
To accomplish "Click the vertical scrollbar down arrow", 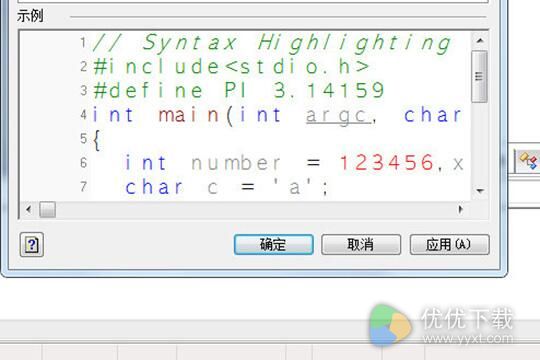I will pyautogui.click(x=480, y=190).
